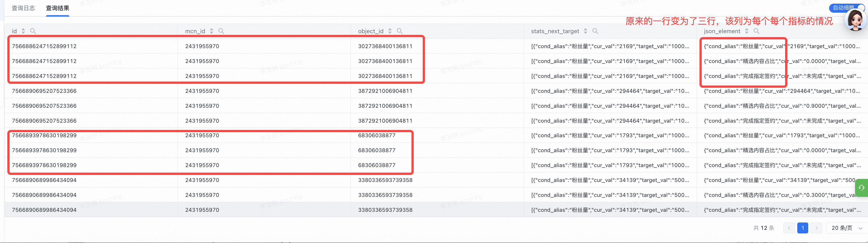
Task: Sort the stats_next_target column
Action: (586, 31)
